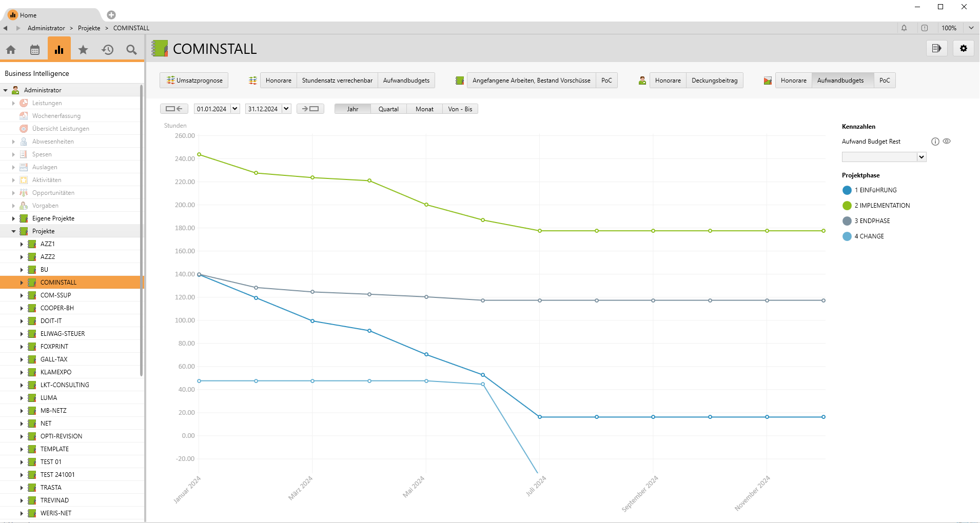
Task: Open the favorites star icon
Action: coord(83,50)
